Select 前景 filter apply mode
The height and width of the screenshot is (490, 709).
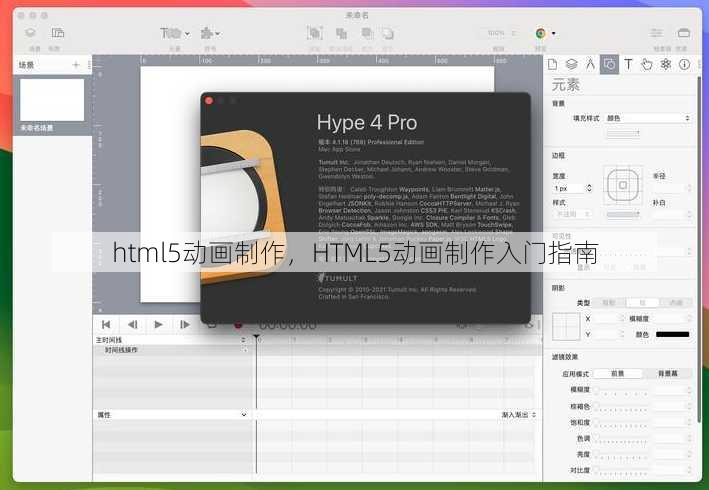tap(618, 373)
